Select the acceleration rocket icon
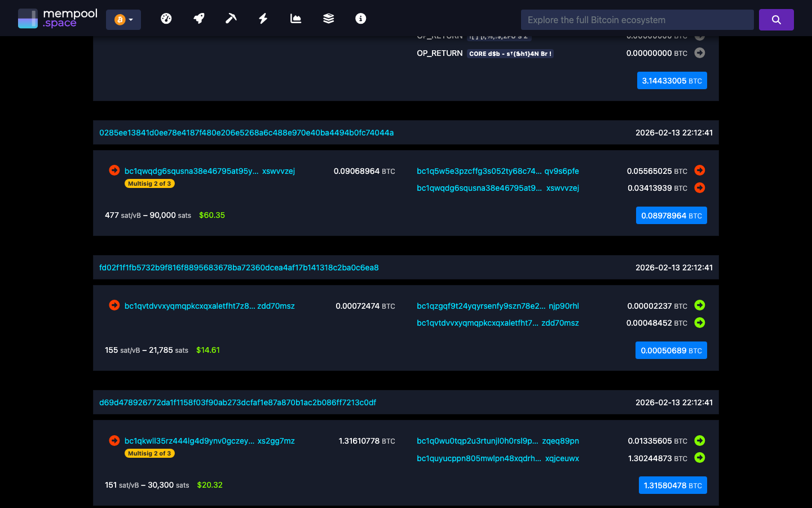The image size is (812, 508). [x=198, y=18]
